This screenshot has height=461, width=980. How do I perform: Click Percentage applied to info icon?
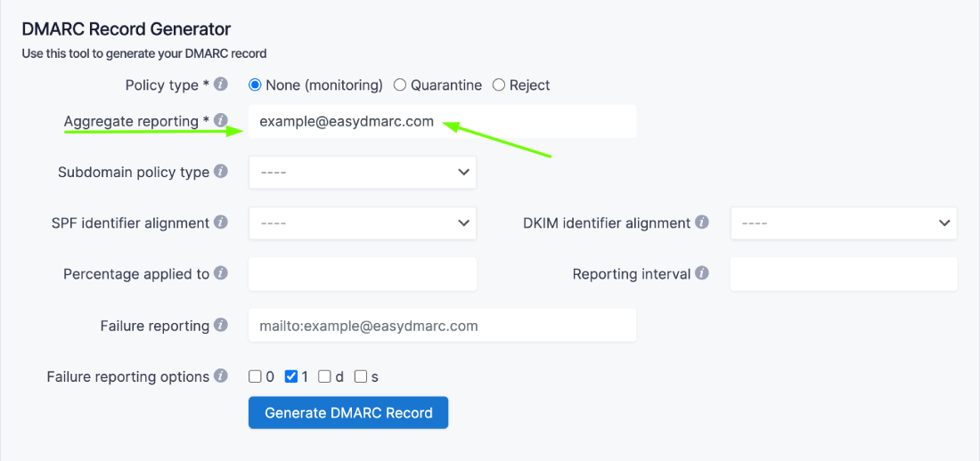tap(221, 273)
